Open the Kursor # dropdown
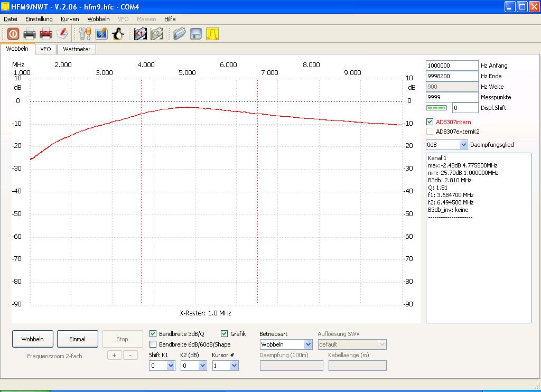 point(234,366)
